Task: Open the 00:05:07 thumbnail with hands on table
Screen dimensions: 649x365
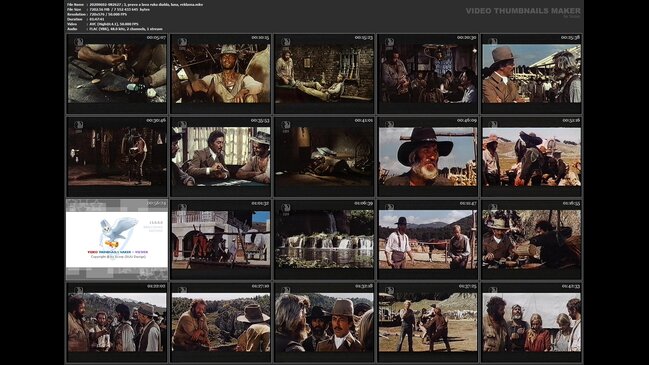Action: click(117, 74)
